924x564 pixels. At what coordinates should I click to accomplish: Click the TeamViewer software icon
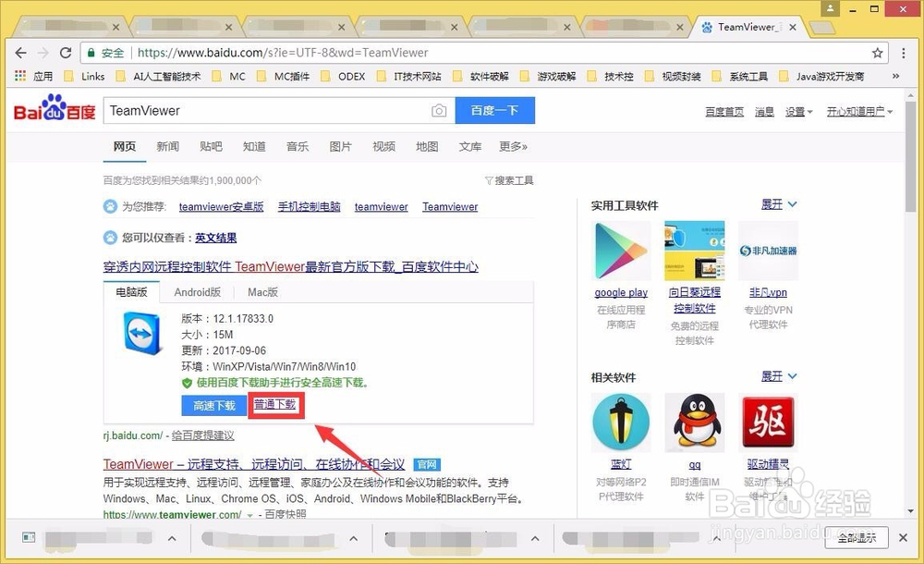pos(142,334)
